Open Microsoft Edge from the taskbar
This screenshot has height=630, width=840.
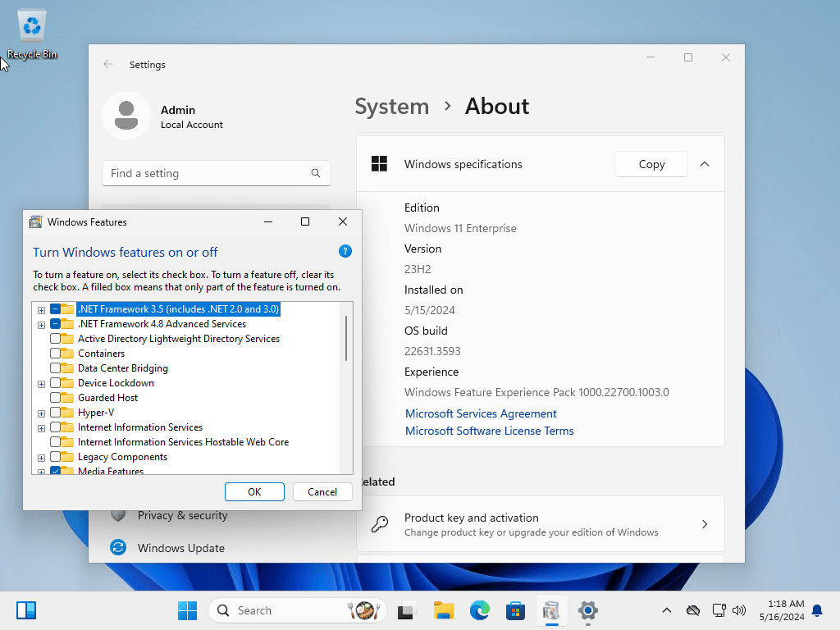click(x=480, y=610)
